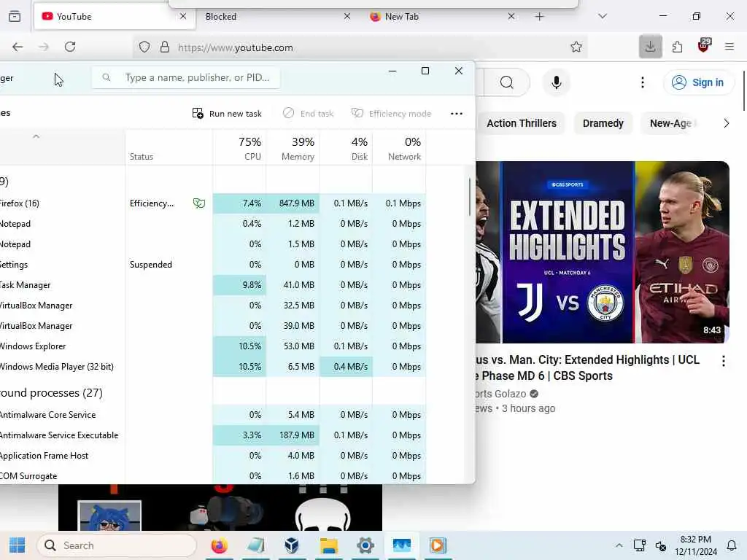Select the Windows Explorer process row
Image resolution: width=747 pixels, height=560 pixels.
click(x=213, y=346)
